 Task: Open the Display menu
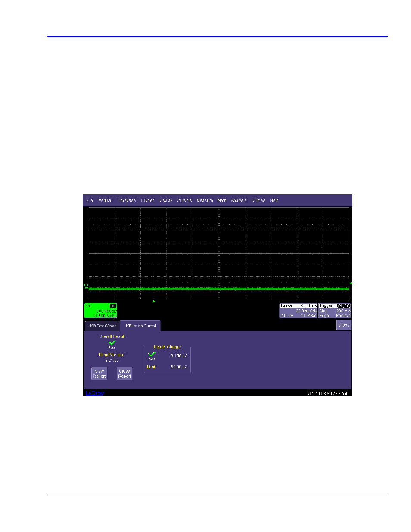click(165, 200)
